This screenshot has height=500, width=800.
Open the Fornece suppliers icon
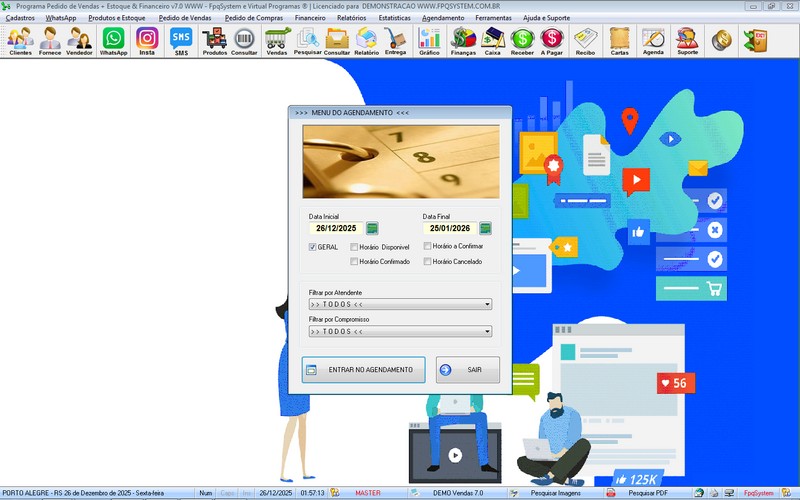pyautogui.click(x=50, y=41)
